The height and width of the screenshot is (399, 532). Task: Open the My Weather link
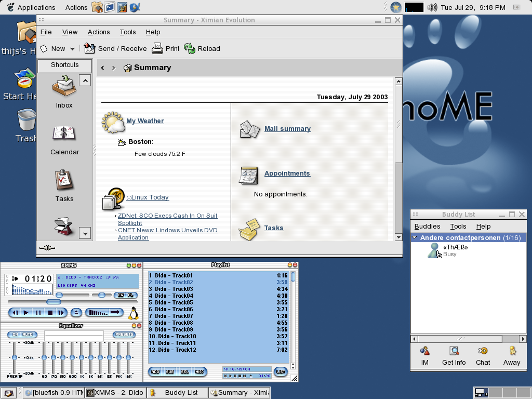tap(145, 121)
